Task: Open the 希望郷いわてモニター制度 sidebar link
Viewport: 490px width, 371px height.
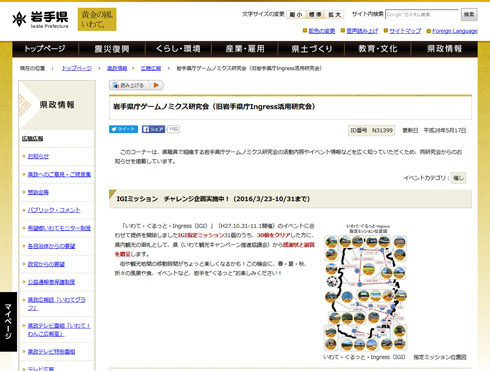Action: coord(59,228)
